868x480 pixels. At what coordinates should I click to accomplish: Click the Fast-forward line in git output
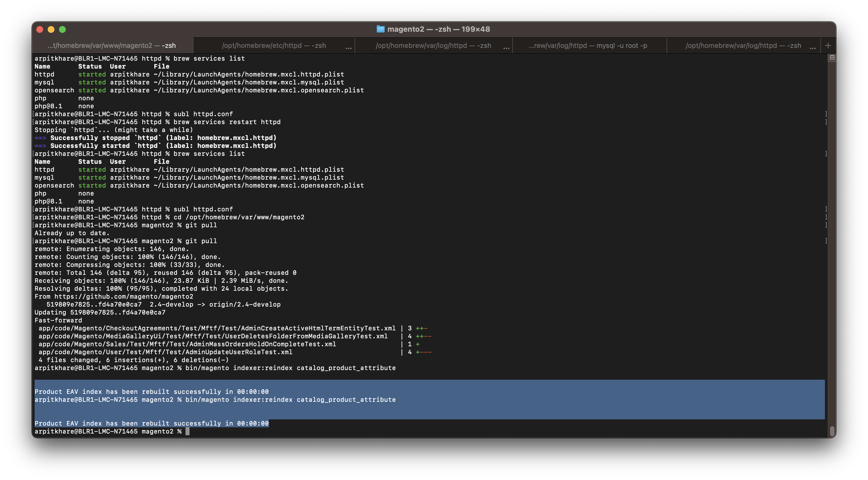pos(57,320)
